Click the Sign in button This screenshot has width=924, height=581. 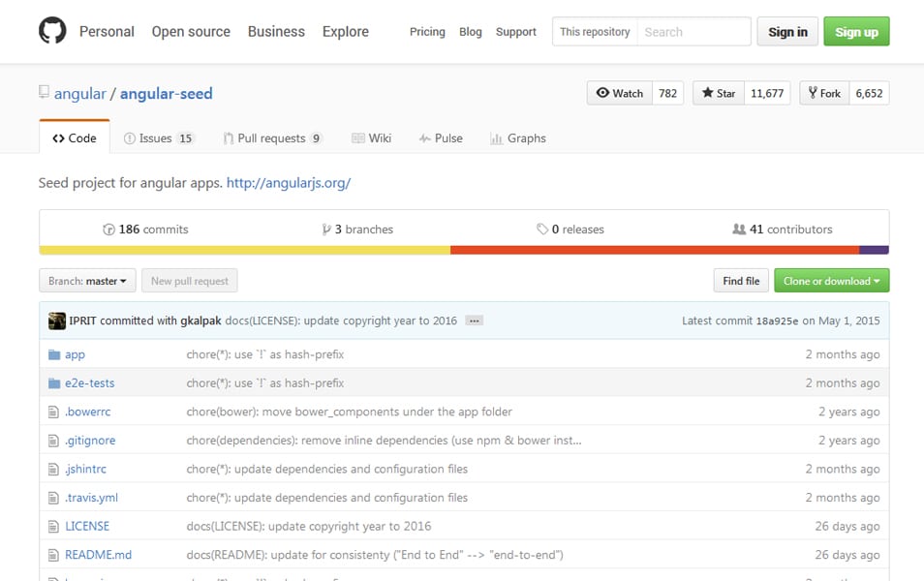(787, 32)
